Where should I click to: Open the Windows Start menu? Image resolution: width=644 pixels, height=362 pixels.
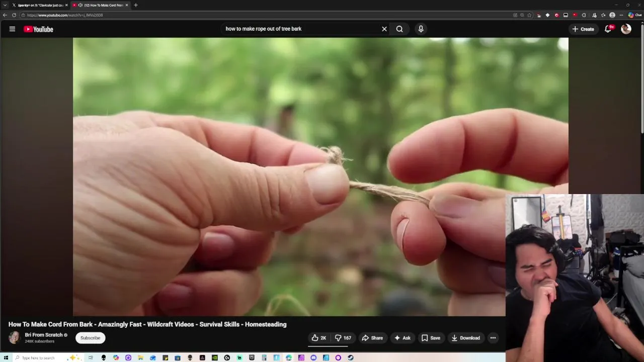pos(6,357)
